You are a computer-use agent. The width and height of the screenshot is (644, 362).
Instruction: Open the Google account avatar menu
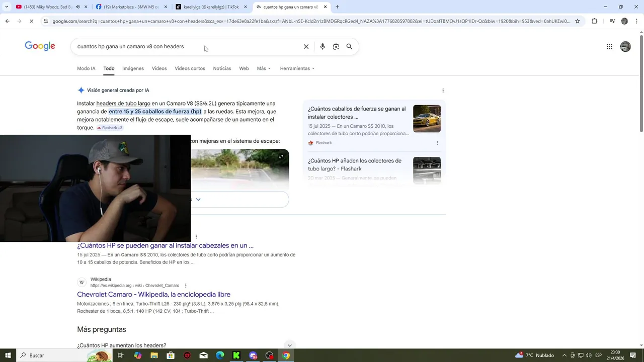625,46
